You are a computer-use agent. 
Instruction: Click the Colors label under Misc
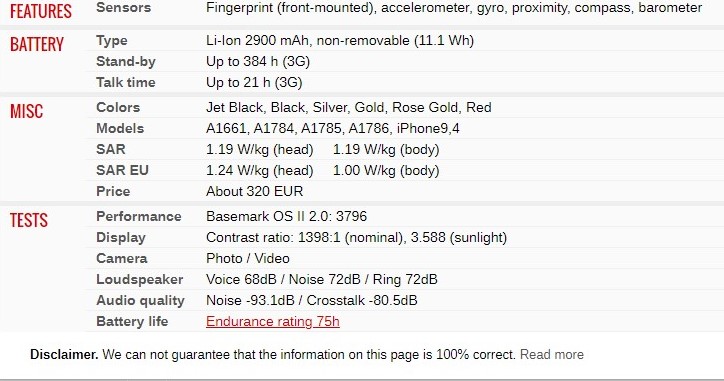pyautogui.click(x=118, y=108)
